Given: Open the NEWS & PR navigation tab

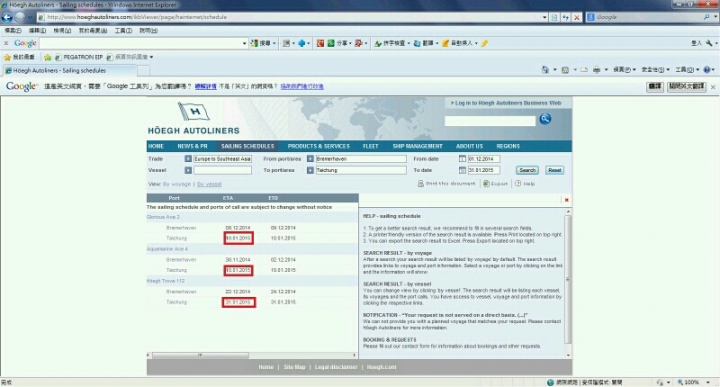Looking at the screenshot, I should coord(192,146).
